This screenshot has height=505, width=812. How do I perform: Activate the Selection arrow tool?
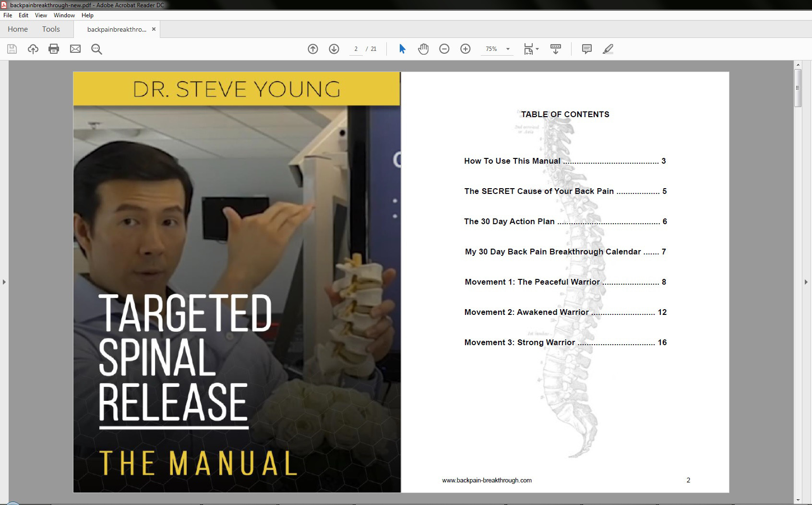click(402, 48)
